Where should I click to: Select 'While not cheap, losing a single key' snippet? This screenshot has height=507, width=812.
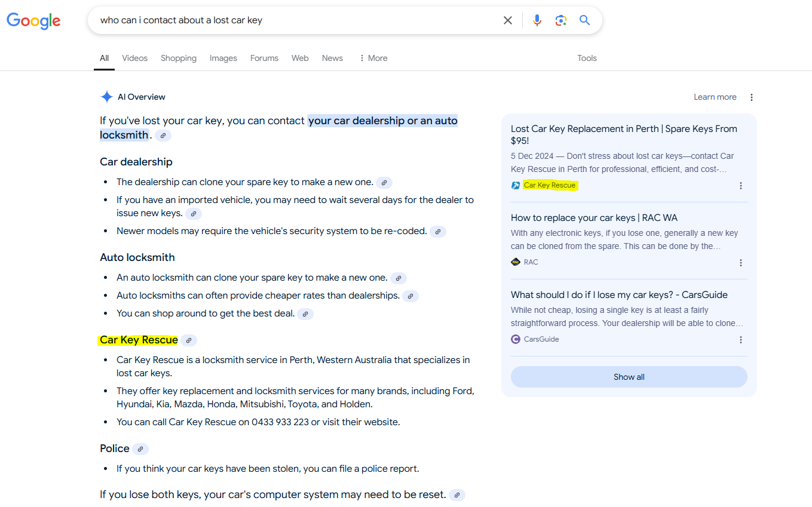pyautogui.click(x=627, y=317)
